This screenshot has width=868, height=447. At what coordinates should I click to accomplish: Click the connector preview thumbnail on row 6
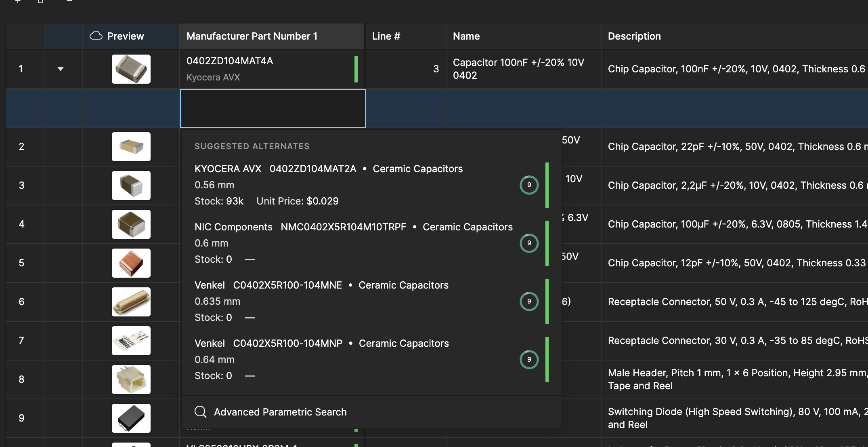131,302
